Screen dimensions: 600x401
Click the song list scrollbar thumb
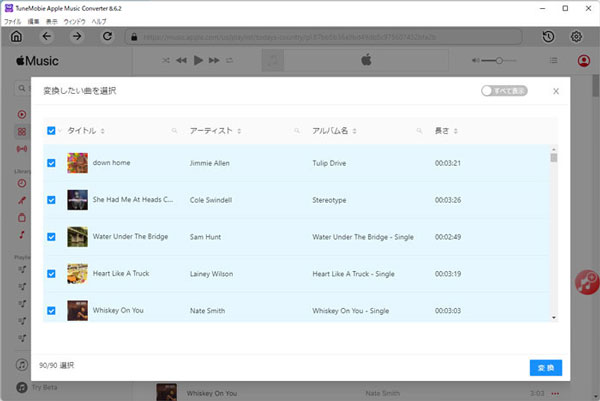coord(554,158)
